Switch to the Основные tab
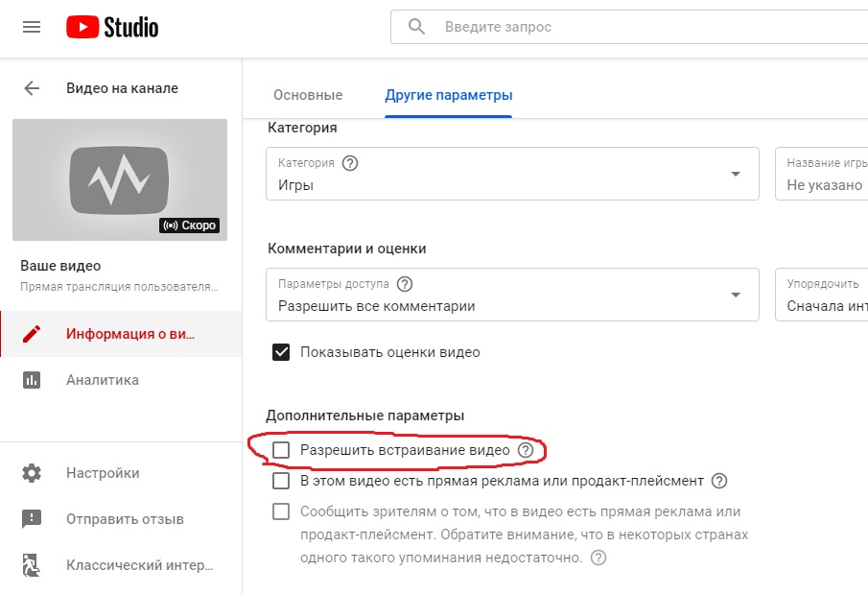 tap(308, 95)
